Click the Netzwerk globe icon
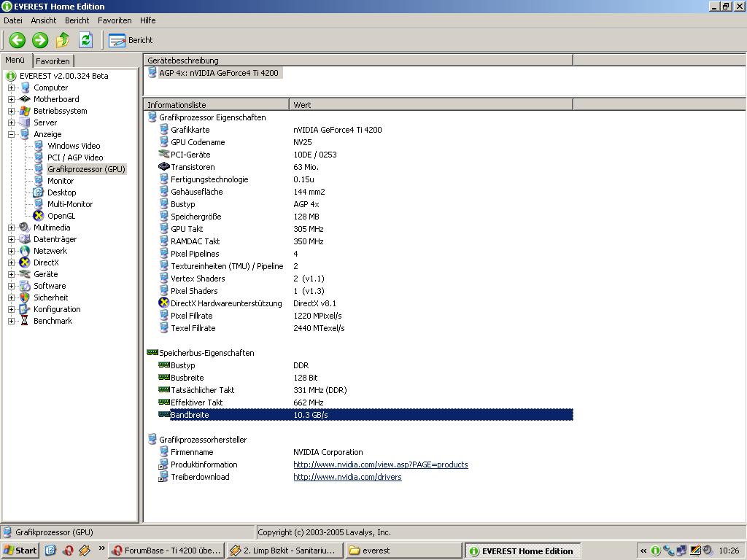This screenshot has width=747, height=560. (x=25, y=251)
